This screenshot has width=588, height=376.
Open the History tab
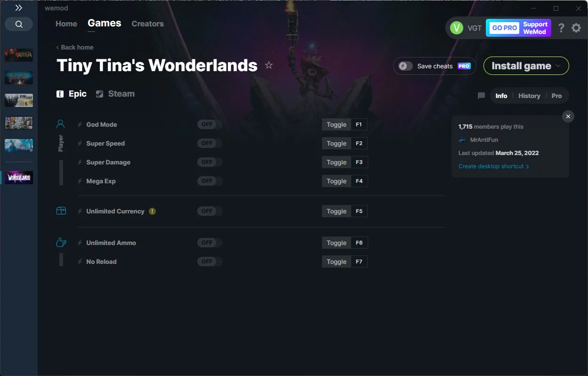[x=529, y=96]
